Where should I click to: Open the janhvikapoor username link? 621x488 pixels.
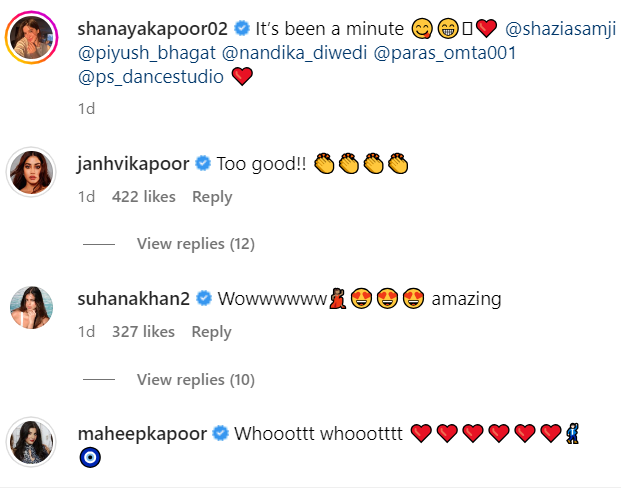pos(133,164)
